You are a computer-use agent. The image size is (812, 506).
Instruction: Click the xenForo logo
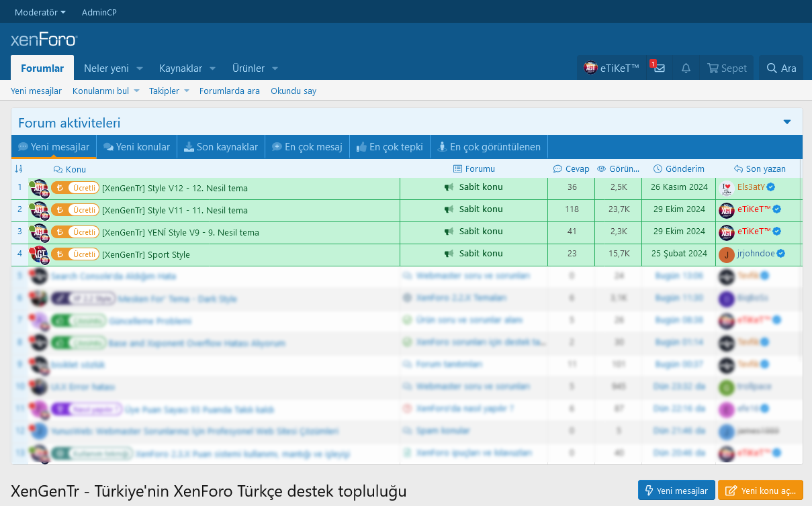coord(44,40)
